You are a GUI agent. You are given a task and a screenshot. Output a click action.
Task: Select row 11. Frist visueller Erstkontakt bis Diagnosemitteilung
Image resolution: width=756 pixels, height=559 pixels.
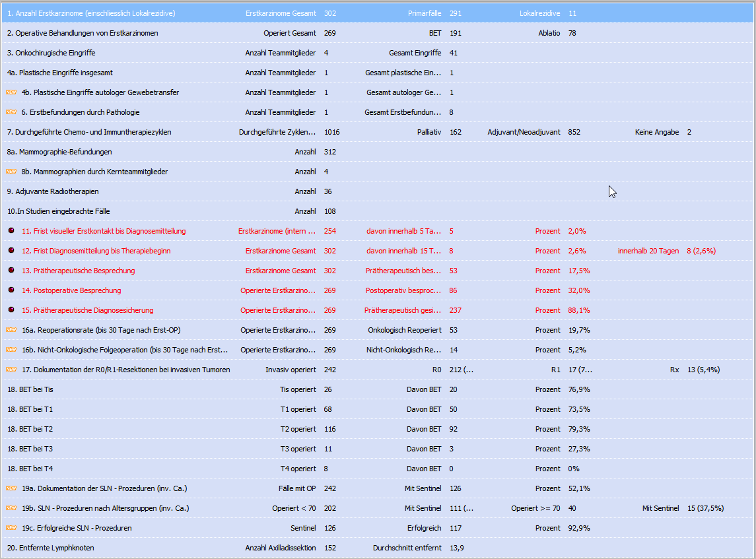[377, 231]
